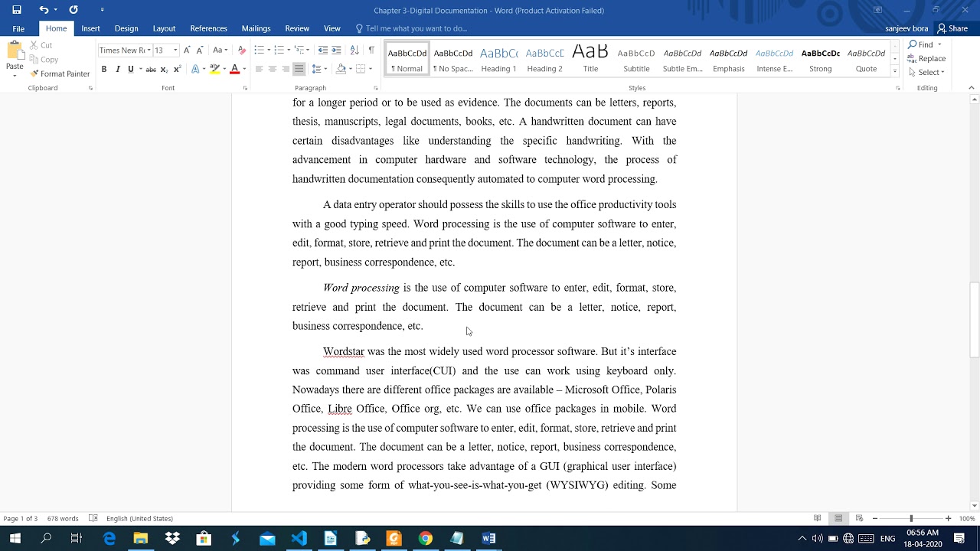Click the spelling proofing icon in the status bar
The image size is (980, 551).
coord(93,518)
